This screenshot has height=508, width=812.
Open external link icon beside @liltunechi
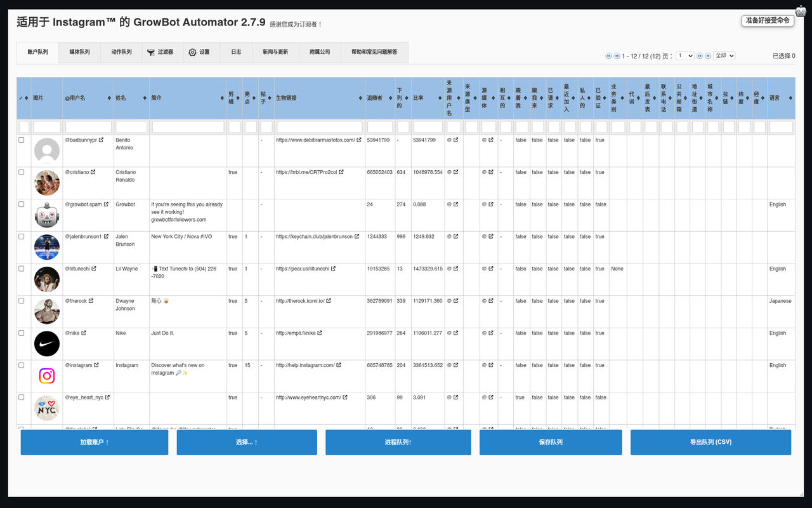click(x=94, y=269)
